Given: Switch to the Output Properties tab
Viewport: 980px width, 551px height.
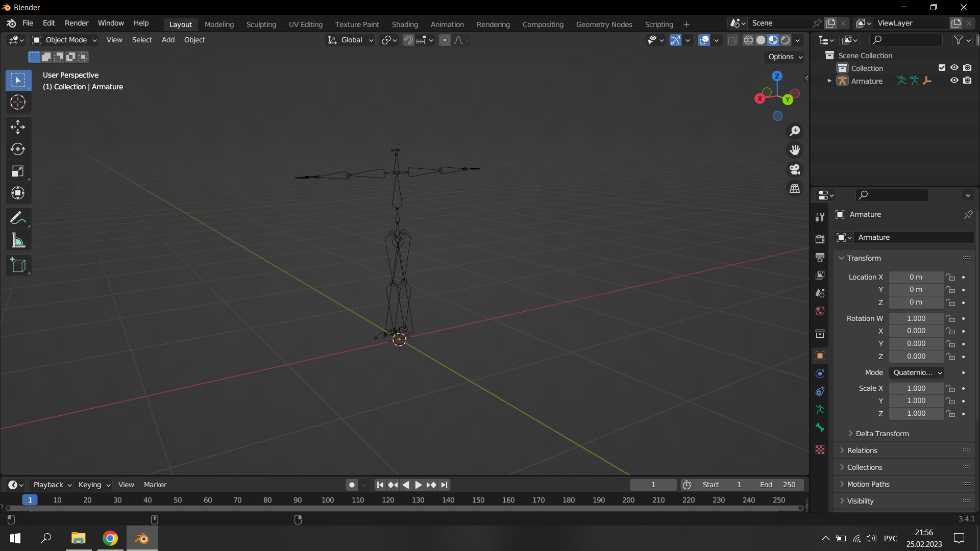Looking at the screenshot, I should coord(820,257).
